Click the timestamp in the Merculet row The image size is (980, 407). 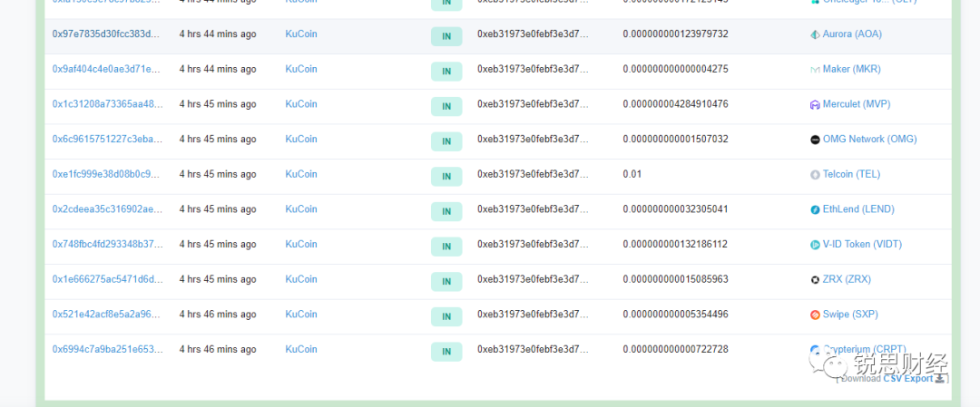point(218,103)
